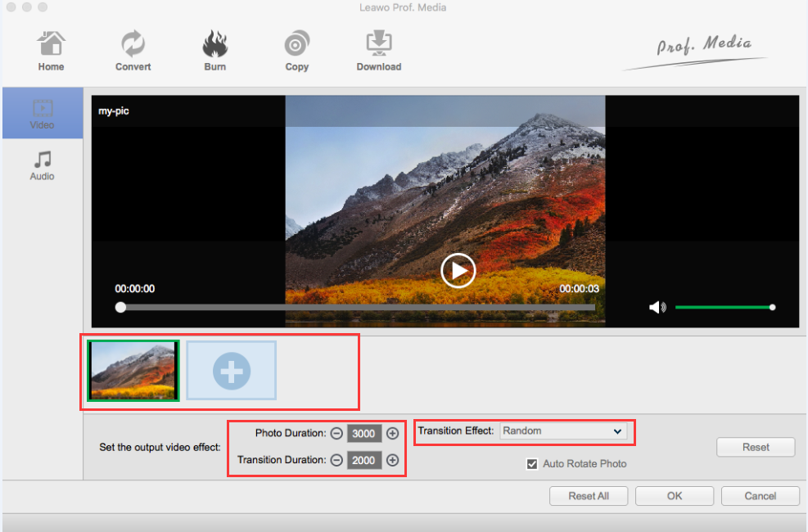808x532 pixels.
Task: Click the Reset button
Action: [x=755, y=447]
